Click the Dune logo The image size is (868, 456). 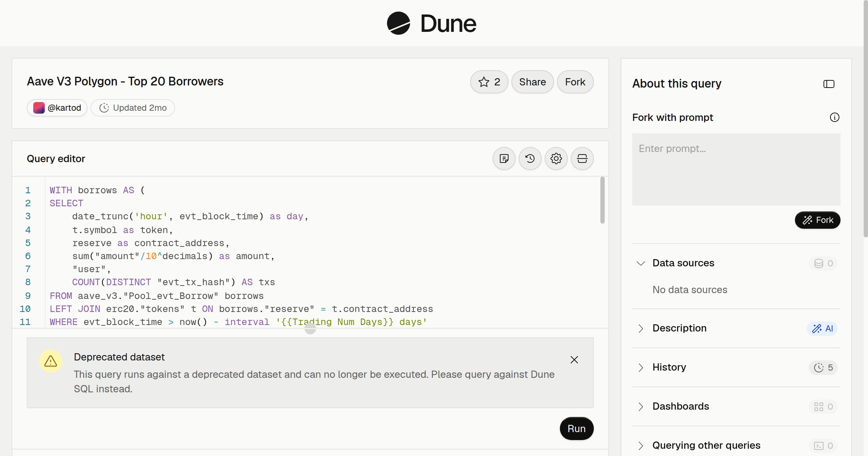coord(431,23)
